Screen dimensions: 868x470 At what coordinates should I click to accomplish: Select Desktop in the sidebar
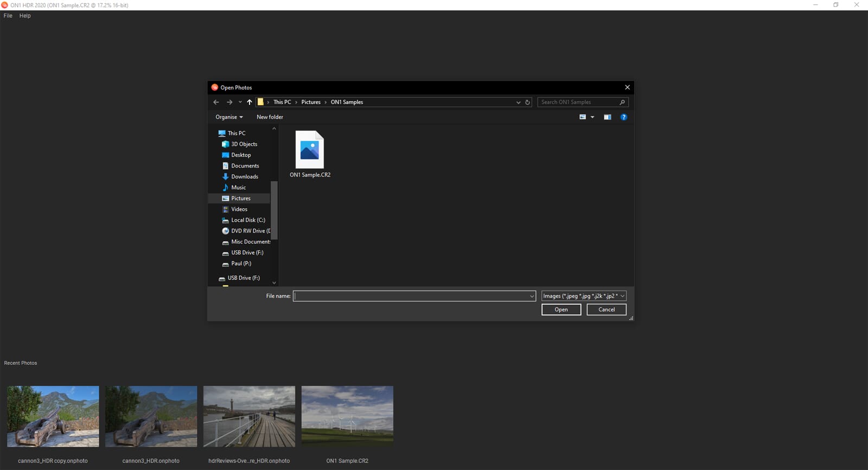coord(241,155)
